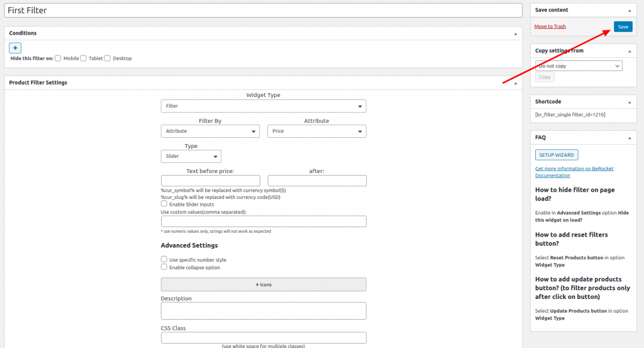Open the Widget Type dropdown
Viewport: 644px width, 348px height.
(263, 106)
